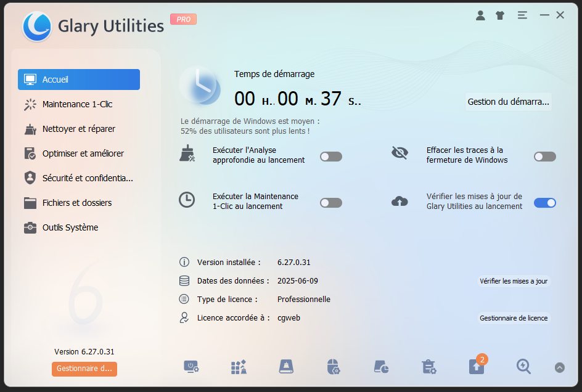Viewport: 582px width, 392px height.
Task: Click the list icon next to Type de licence
Action: point(184,299)
